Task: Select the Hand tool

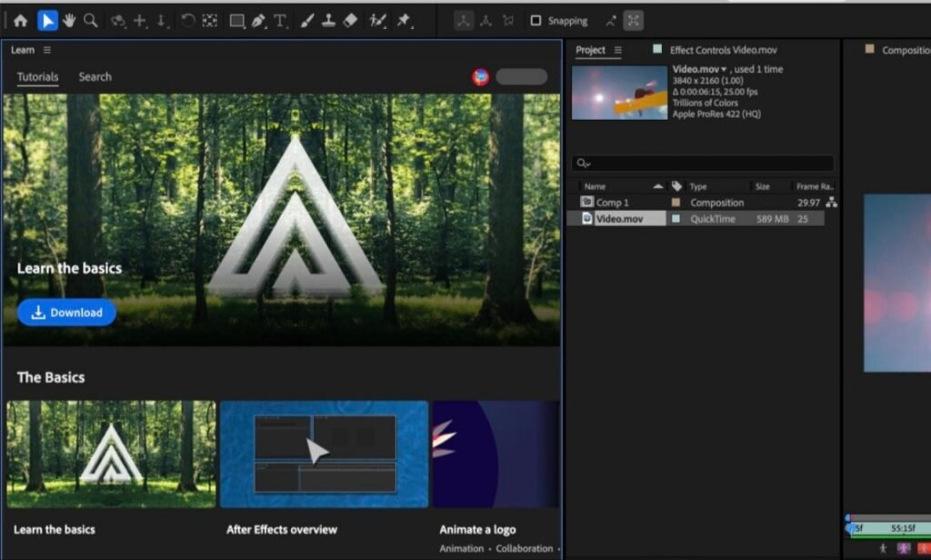Action: click(x=69, y=20)
